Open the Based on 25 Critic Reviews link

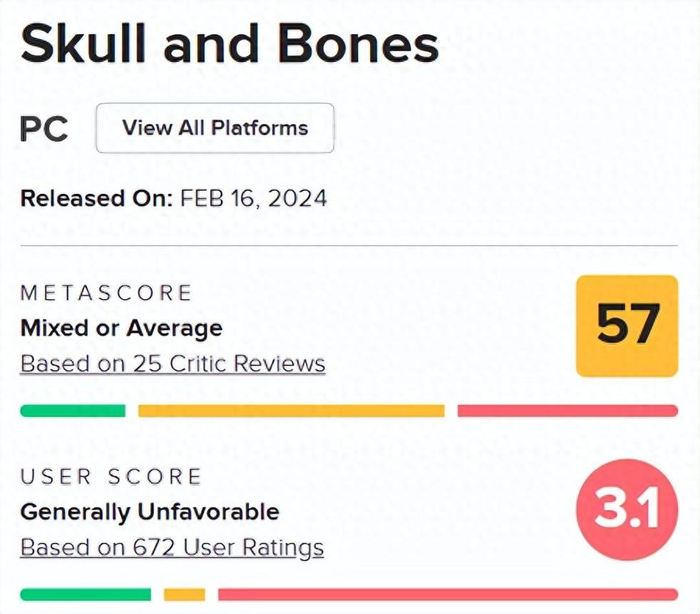pos(173,363)
